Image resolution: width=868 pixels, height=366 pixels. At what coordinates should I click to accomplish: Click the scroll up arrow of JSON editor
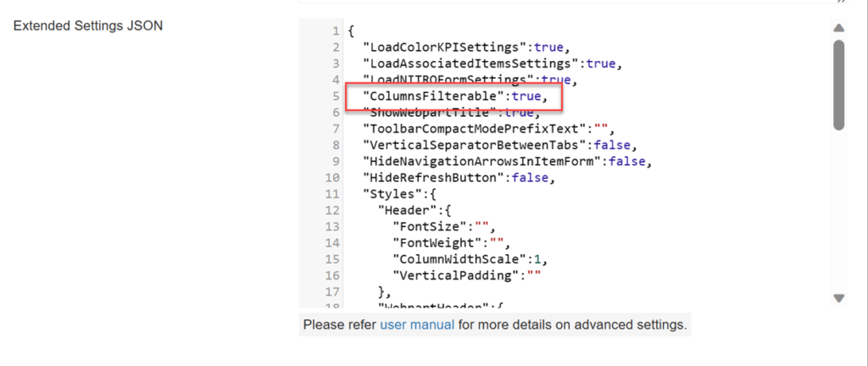point(838,28)
